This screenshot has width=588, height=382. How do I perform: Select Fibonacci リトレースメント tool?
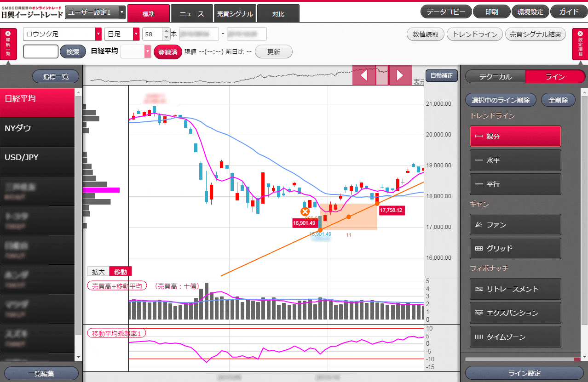515,289
